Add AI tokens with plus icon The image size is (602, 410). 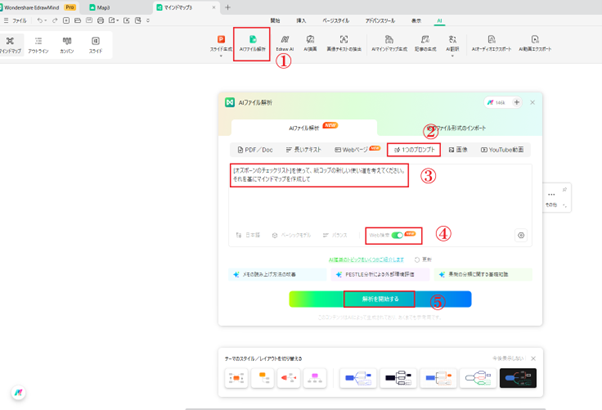(517, 102)
